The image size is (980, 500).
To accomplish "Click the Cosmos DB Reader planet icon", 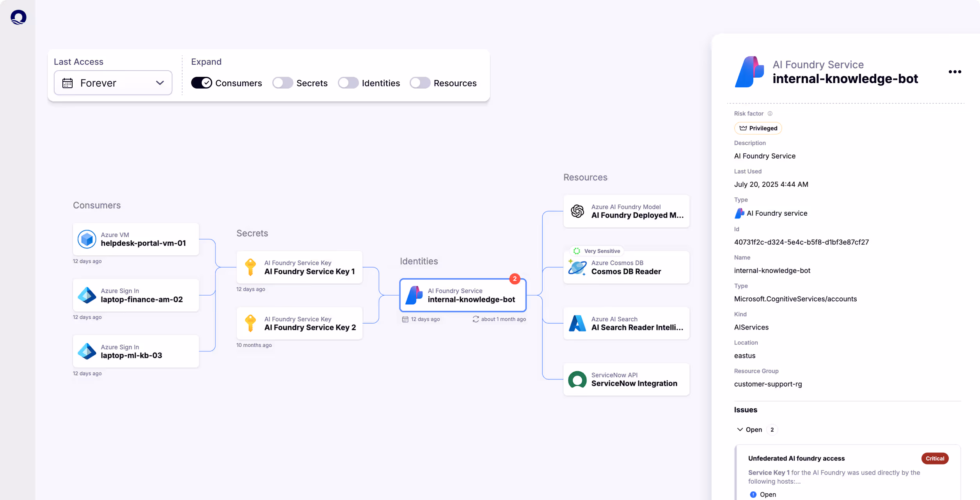I will pyautogui.click(x=577, y=268).
